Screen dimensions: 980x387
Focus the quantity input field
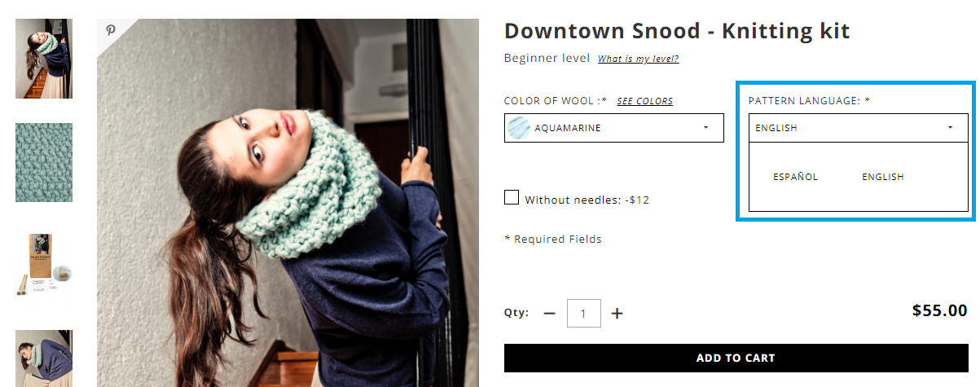click(584, 313)
